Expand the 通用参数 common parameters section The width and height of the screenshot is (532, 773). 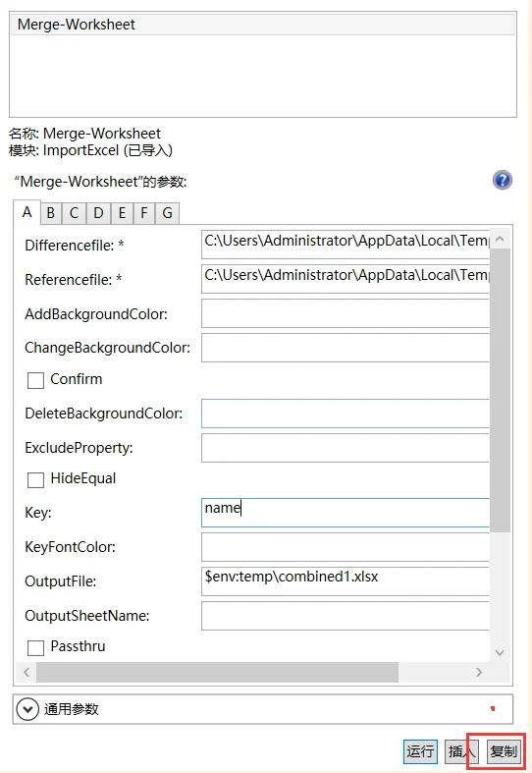coord(27,709)
